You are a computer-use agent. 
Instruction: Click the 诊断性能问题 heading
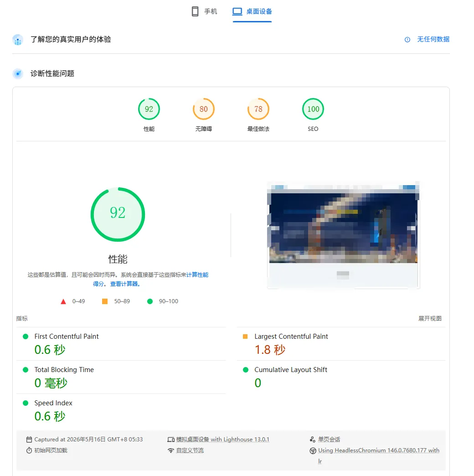(x=52, y=74)
